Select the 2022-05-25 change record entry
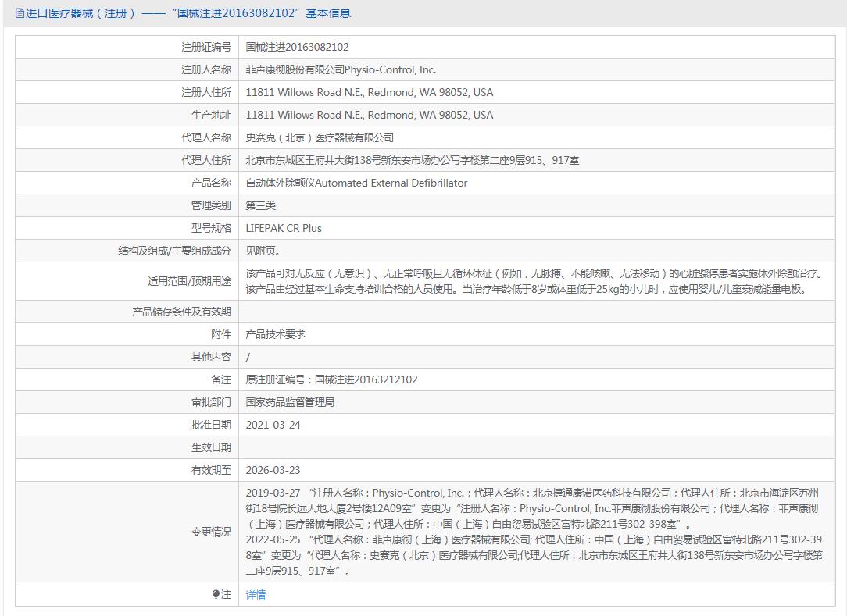 click(534, 555)
